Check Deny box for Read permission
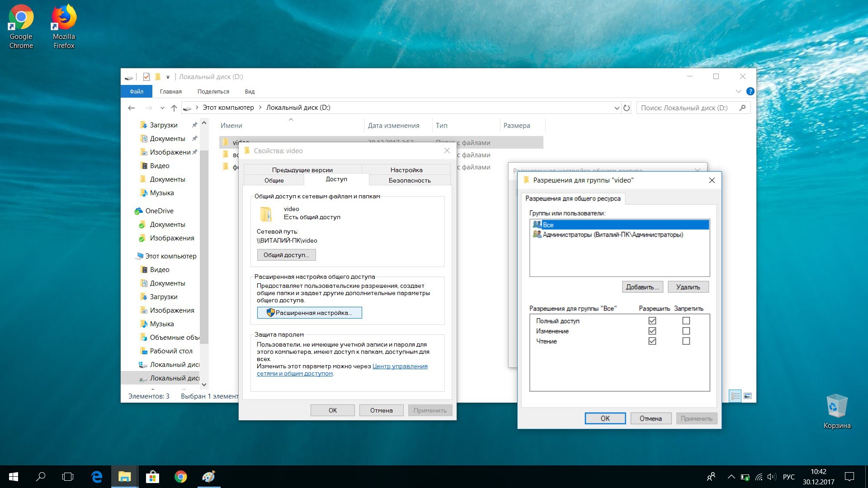Viewport: 868px width, 488px height. point(686,342)
